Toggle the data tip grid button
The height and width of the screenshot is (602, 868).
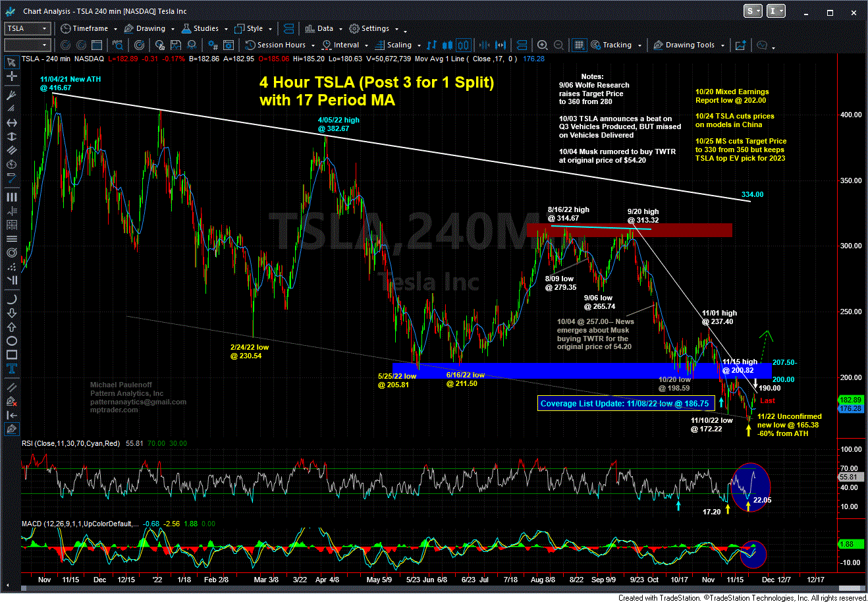point(579,45)
